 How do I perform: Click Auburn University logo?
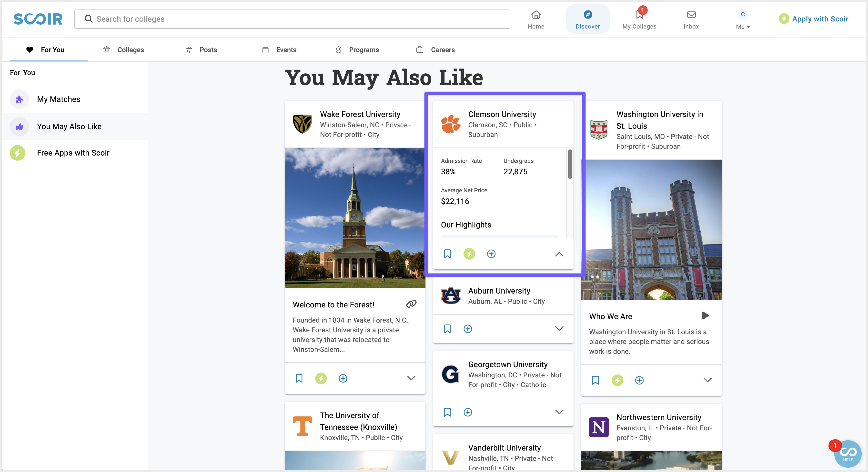pos(451,295)
